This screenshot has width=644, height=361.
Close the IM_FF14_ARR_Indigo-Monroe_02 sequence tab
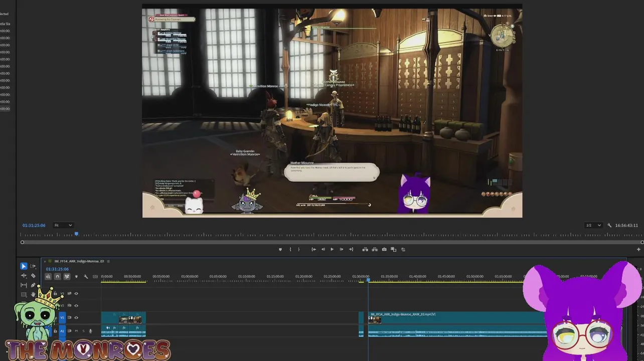coord(45,261)
